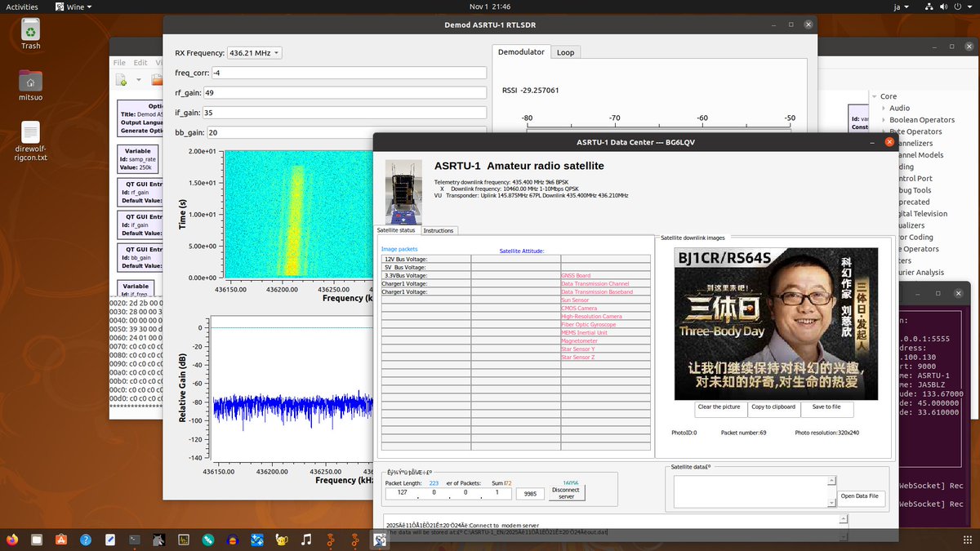The width and height of the screenshot is (980, 551).
Task: Open the green satellite tracker dock icon
Action: 208,540
